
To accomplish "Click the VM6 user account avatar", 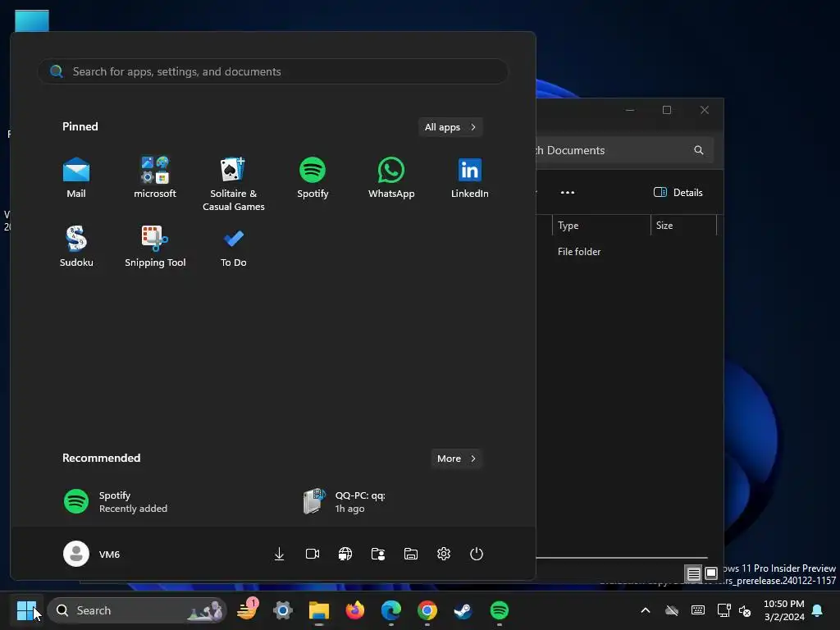I will (76, 554).
